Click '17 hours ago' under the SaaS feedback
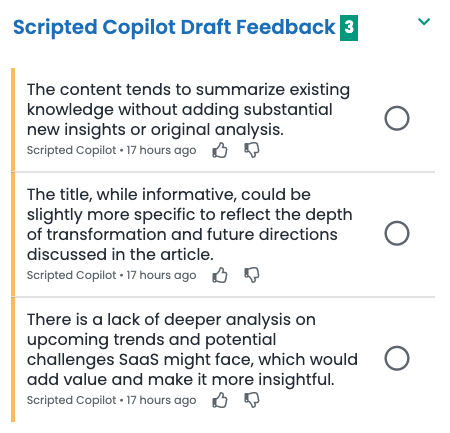Image resolution: width=450 pixels, height=433 pixels. click(x=161, y=400)
